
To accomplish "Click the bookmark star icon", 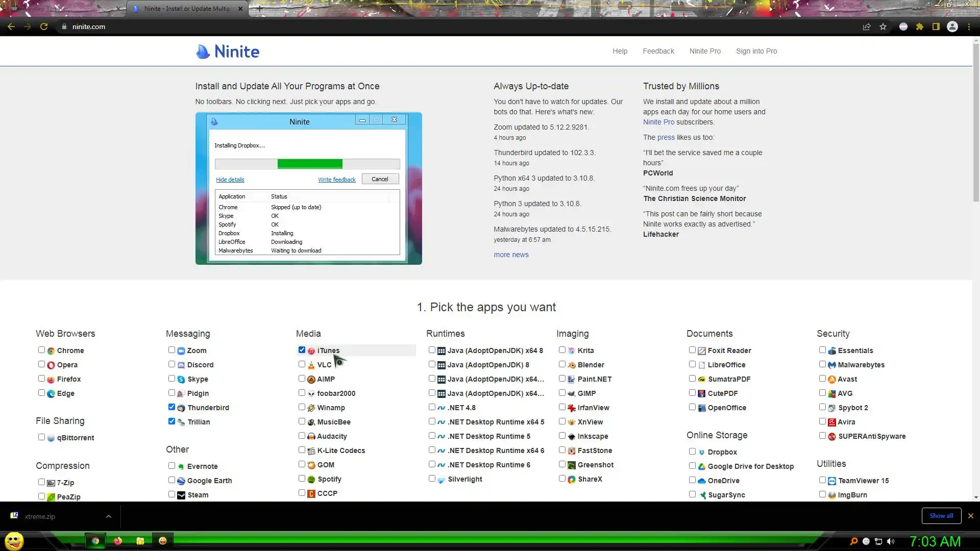I will click(x=883, y=27).
